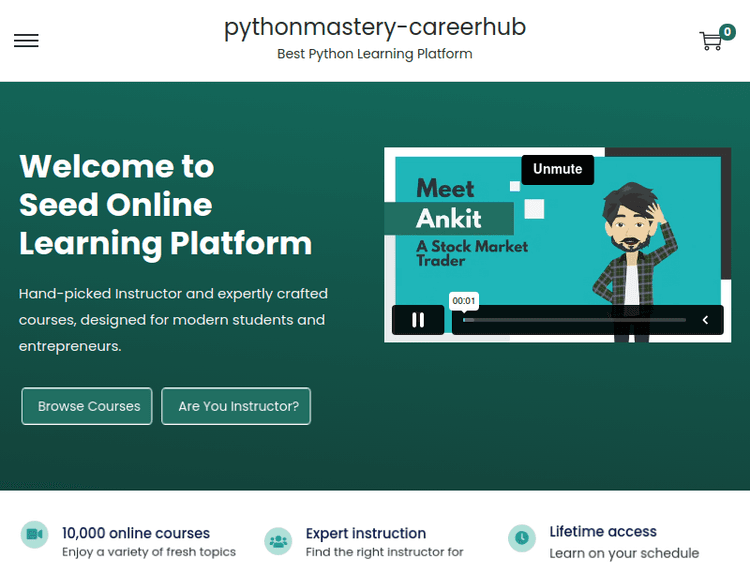Screen dimensions: 750x563
Task: Click the Are You Instructor? button
Action: tap(236, 406)
